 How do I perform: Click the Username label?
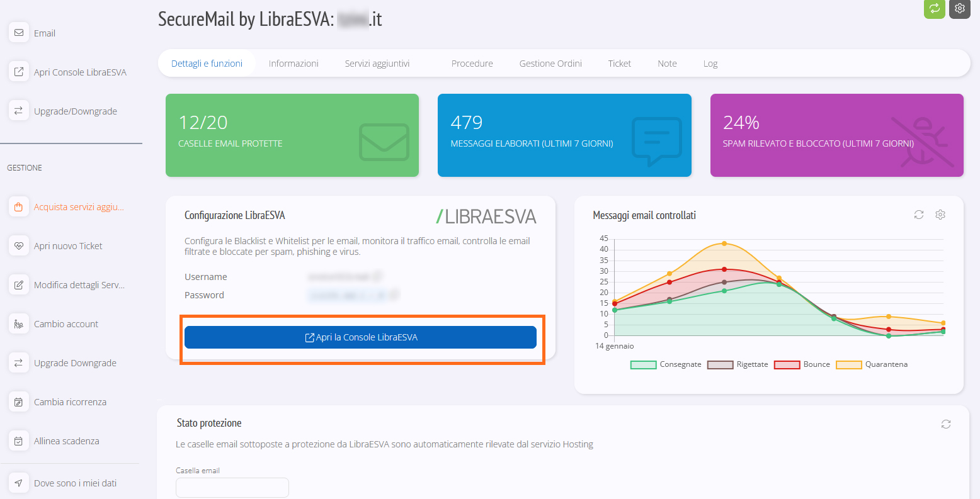pos(206,277)
